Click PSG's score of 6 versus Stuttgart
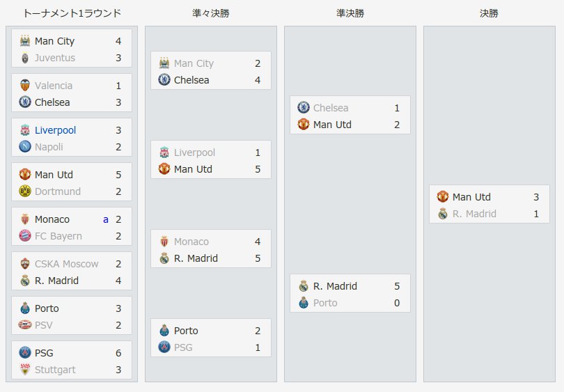564x392 pixels. pyautogui.click(x=118, y=353)
